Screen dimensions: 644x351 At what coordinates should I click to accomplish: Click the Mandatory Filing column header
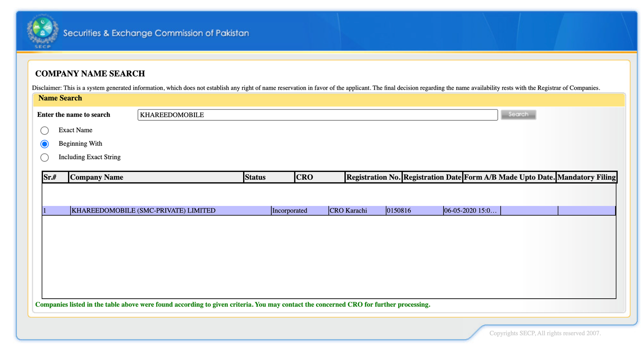[586, 177]
